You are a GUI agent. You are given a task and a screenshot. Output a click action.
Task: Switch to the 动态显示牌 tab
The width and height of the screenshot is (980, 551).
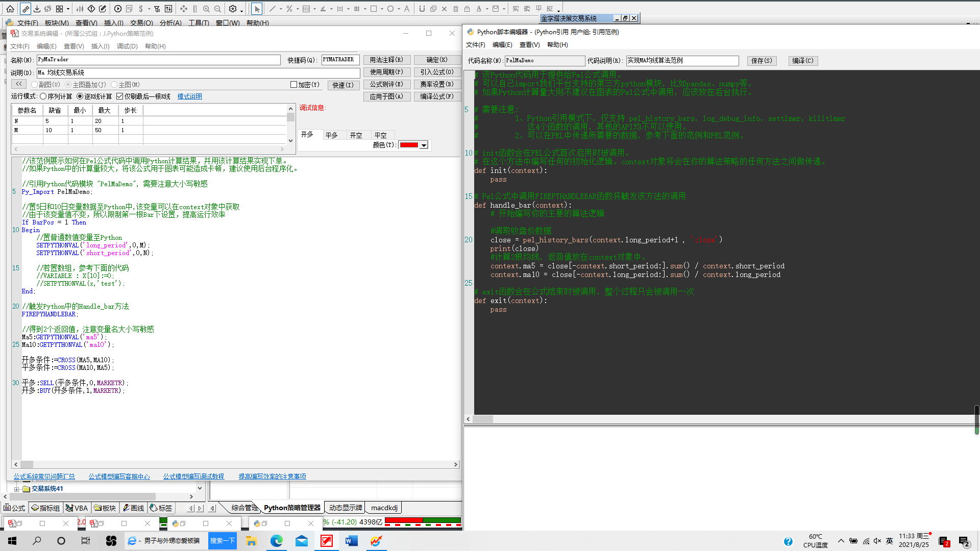(345, 508)
